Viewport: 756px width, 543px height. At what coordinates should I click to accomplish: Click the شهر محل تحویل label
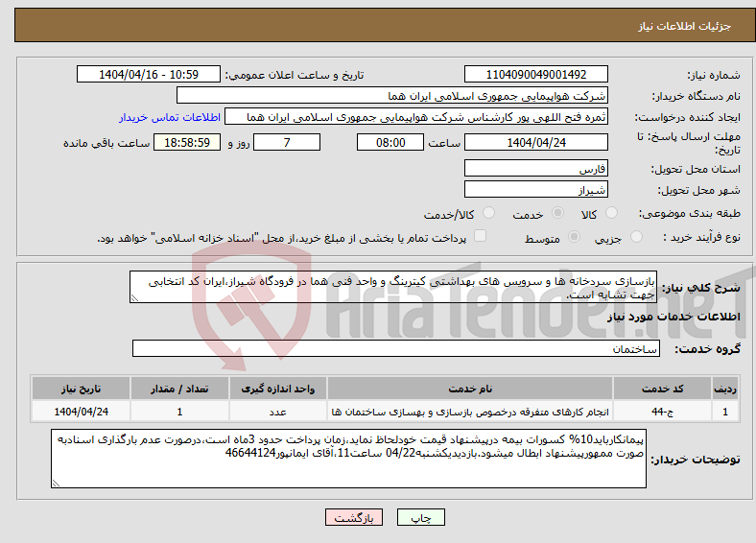pyautogui.click(x=699, y=191)
